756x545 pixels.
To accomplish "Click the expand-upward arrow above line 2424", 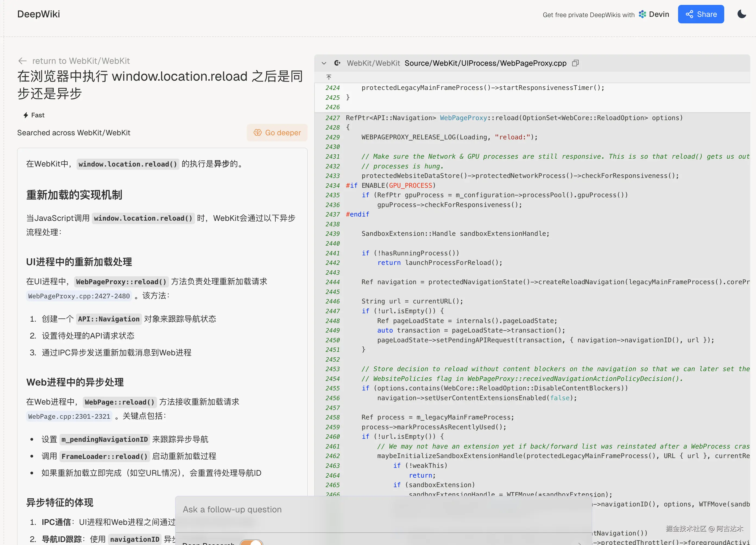I will click(329, 77).
